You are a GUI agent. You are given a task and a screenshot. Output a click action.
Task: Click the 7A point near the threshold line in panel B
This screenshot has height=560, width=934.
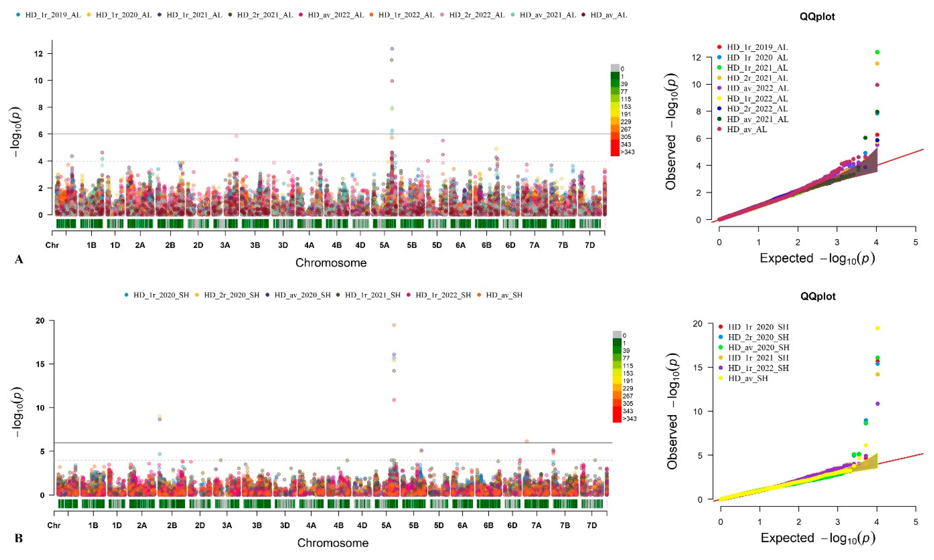[527, 441]
